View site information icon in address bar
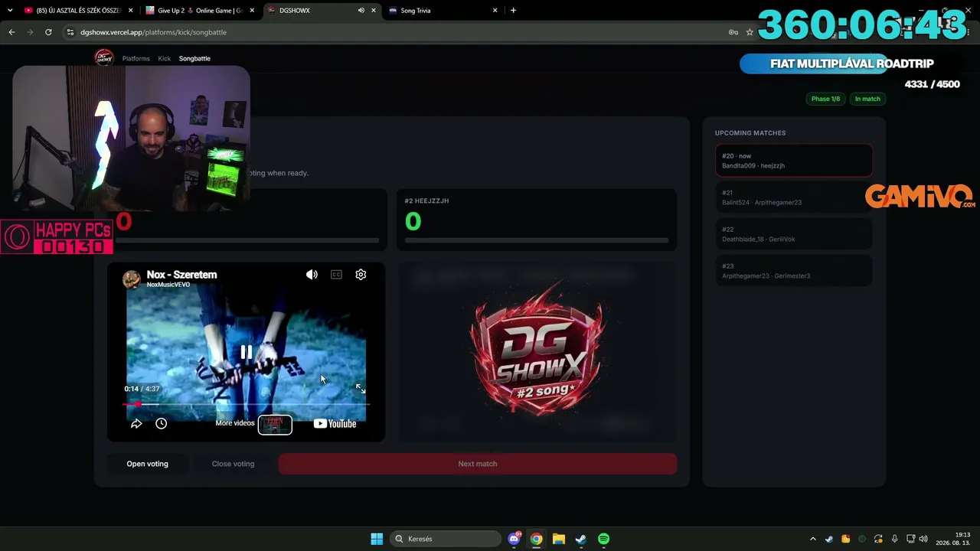The height and width of the screenshot is (551, 980). pyautogui.click(x=70, y=32)
